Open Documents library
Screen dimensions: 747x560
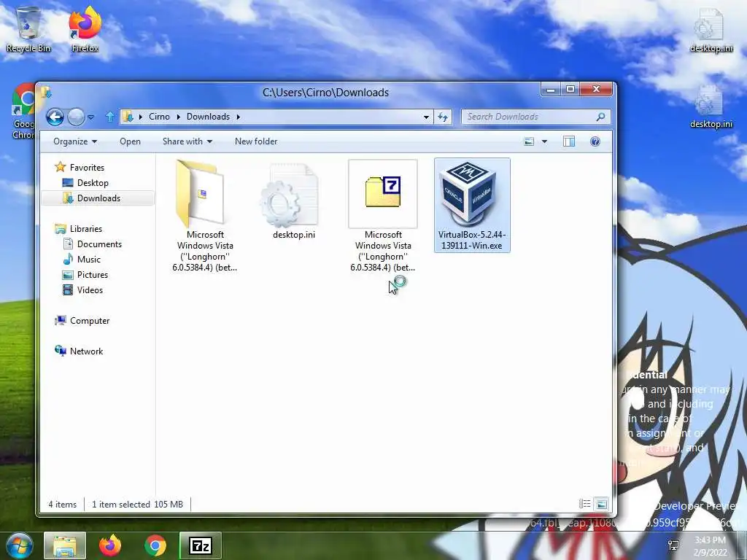tap(93, 244)
